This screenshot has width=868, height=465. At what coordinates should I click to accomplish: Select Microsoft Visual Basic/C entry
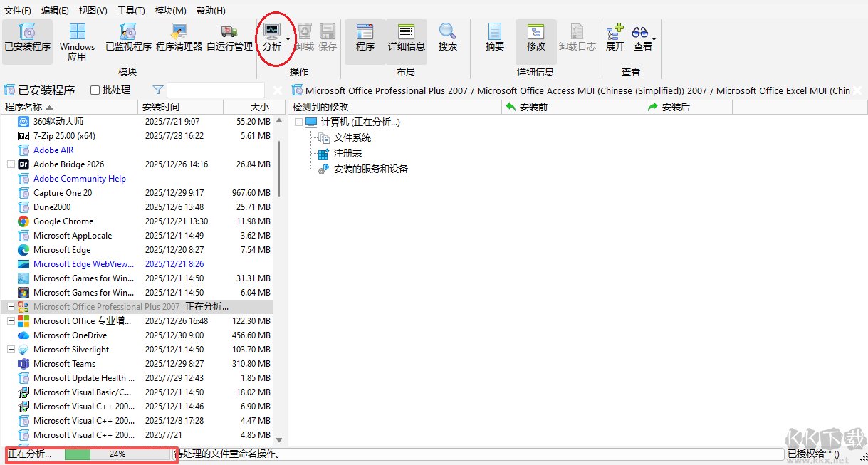[137, 392]
